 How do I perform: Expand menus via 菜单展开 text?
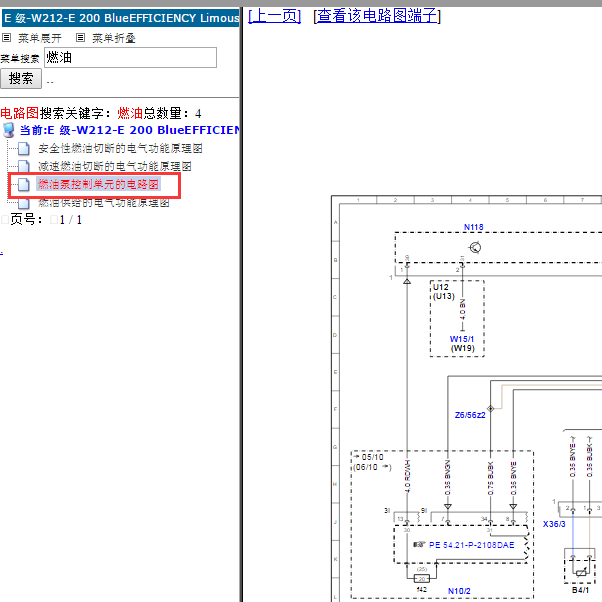[x=40, y=38]
